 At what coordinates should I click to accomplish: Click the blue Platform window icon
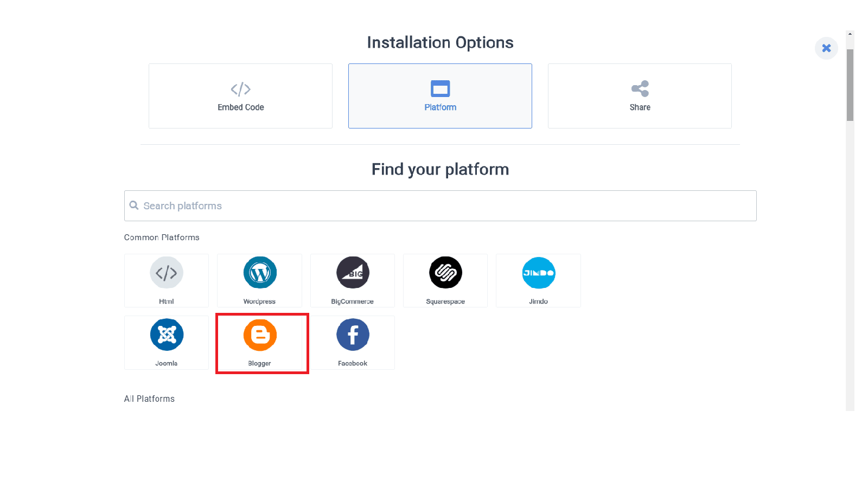[440, 88]
